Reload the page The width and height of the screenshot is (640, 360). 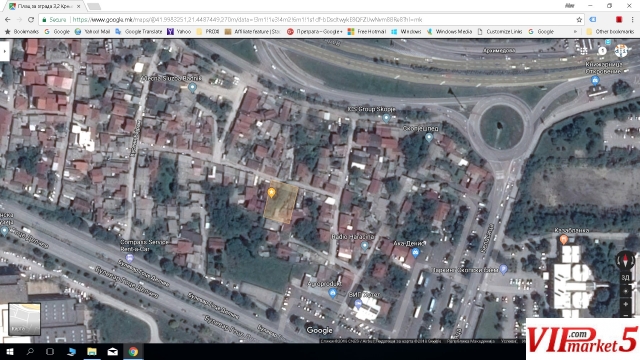coord(31,20)
